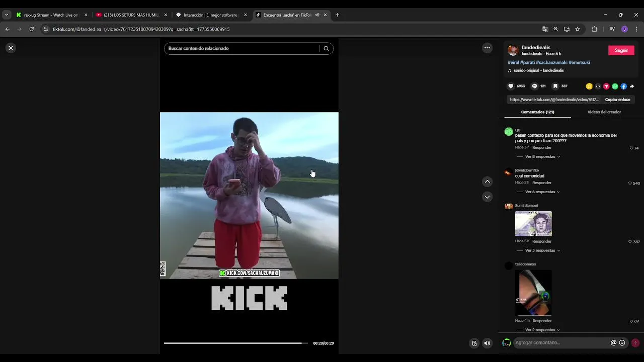Go to the next video arrow
The image size is (644, 362).
click(487, 197)
